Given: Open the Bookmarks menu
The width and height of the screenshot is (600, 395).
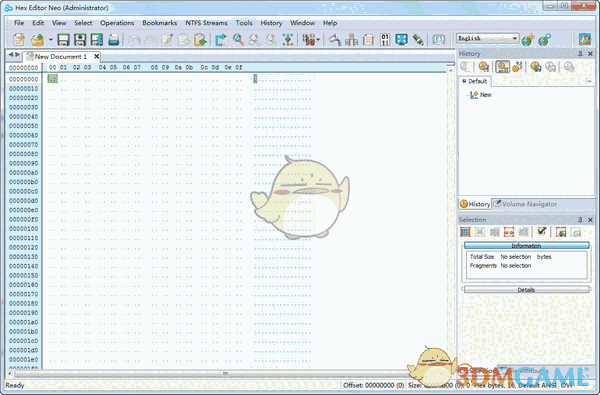Looking at the screenshot, I should click(x=160, y=23).
